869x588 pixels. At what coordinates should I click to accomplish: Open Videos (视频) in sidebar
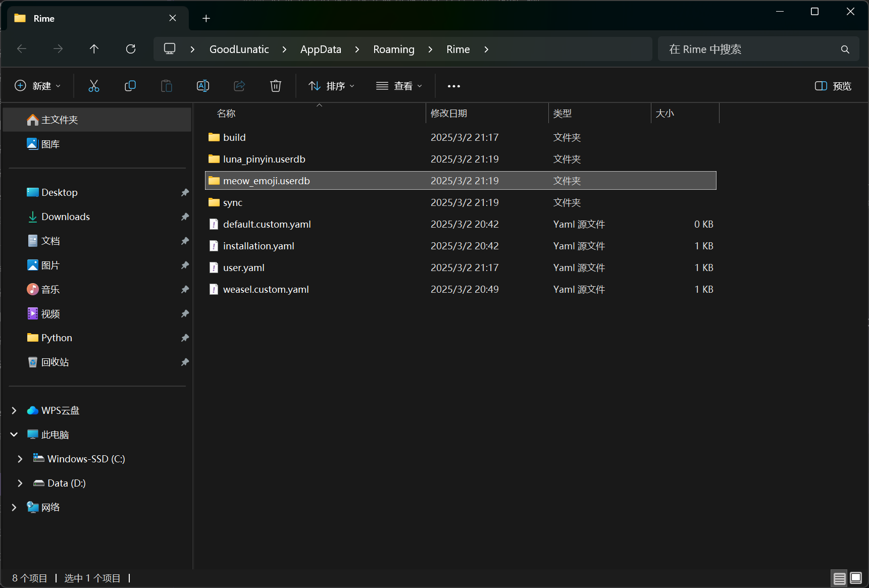97,313
